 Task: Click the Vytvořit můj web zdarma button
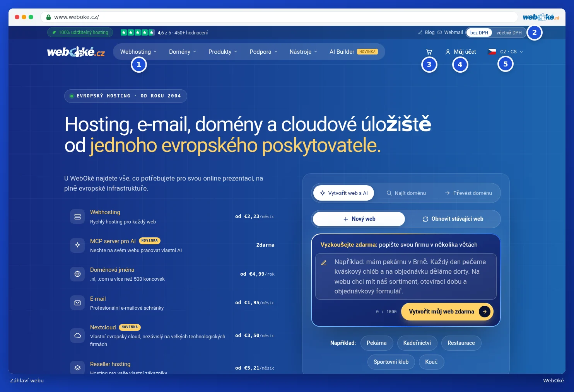(447, 312)
